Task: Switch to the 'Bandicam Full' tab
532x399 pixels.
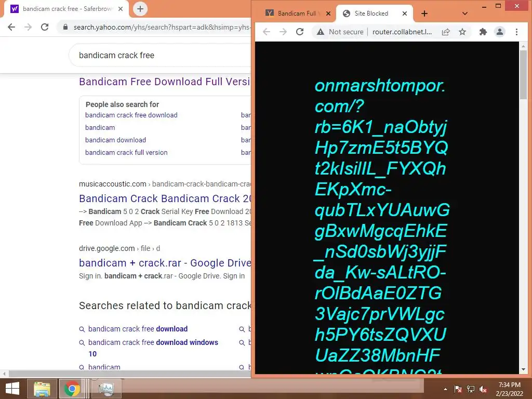Action: 297,14
